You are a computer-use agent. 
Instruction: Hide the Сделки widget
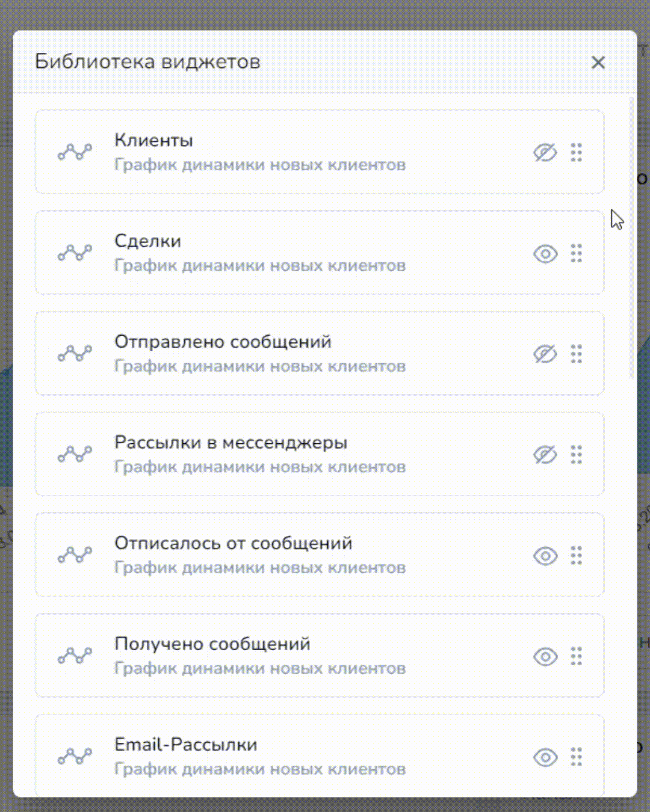pos(545,254)
